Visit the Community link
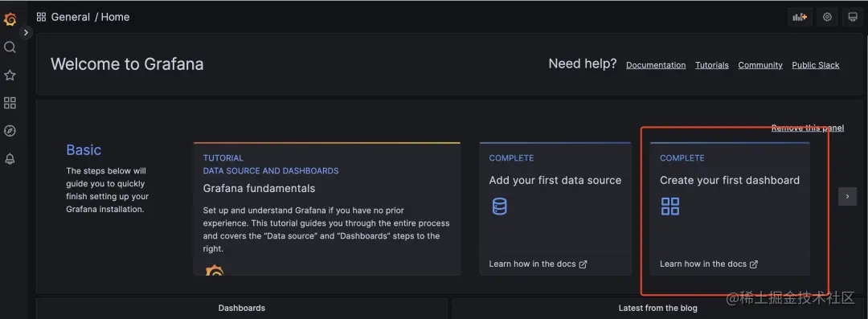The image size is (868, 319). [760, 65]
